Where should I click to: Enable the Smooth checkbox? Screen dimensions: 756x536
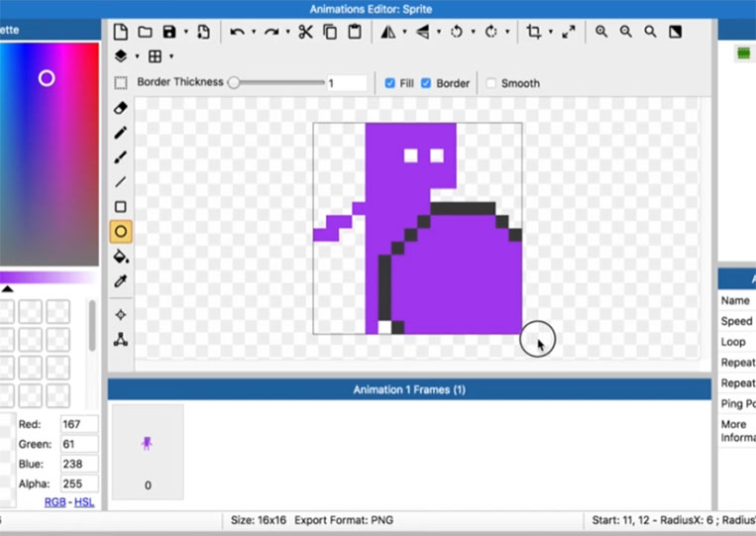coord(490,83)
